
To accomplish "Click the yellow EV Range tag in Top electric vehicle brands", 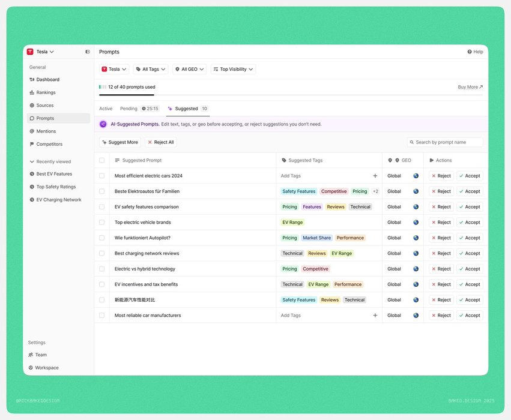I will tap(292, 223).
